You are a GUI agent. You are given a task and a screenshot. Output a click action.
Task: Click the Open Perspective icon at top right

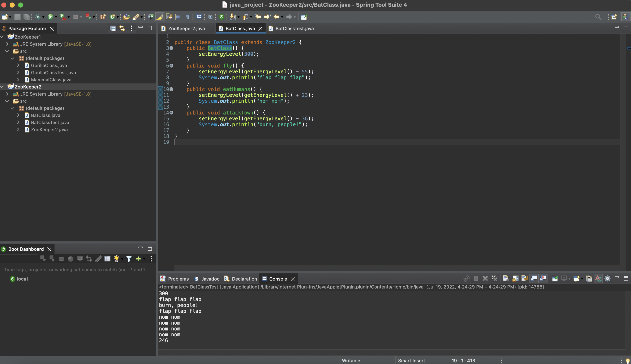[614, 17]
